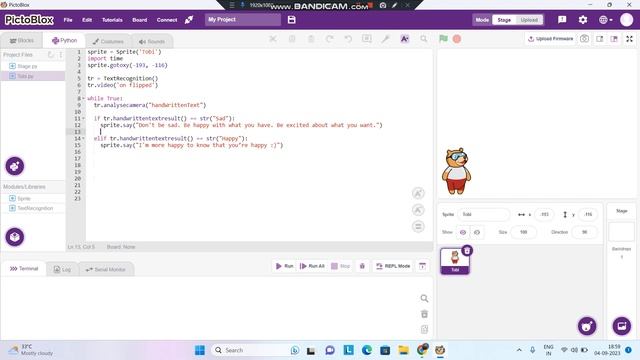Select Upload mode toggle
The image size is (640, 360).
pyautogui.click(x=529, y=20)
